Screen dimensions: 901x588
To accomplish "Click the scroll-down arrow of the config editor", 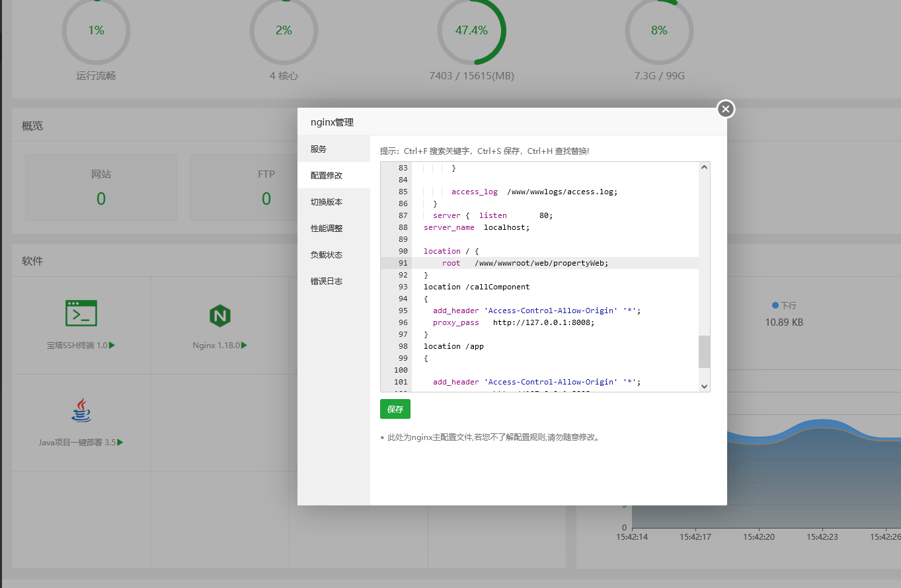I will pyautogui.click(x=704, y=386).
